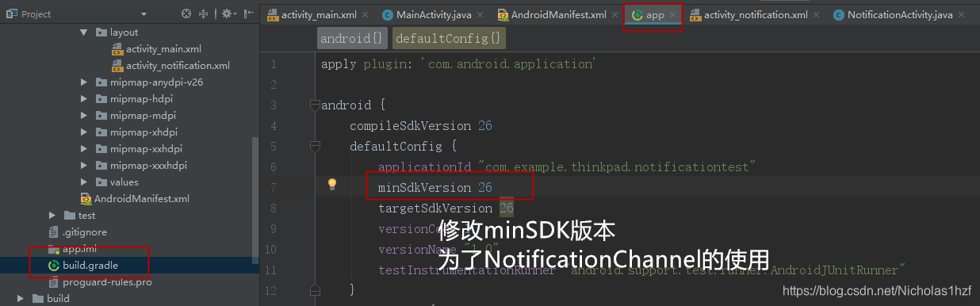The width and height of the screenshot is (980, 306).
Task: Collapse the layout folder
Action: [x=84, y=33]
